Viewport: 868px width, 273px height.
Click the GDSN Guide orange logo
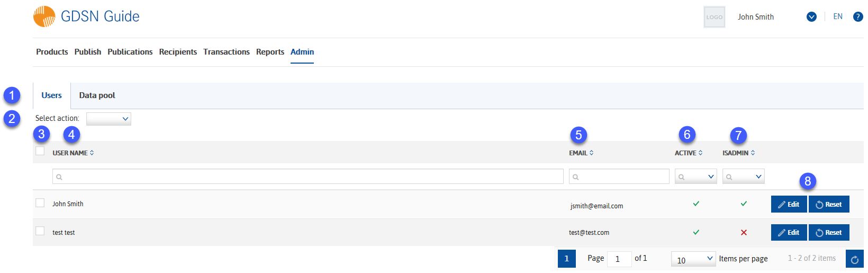pyautogui.click(x=44, y=16)
